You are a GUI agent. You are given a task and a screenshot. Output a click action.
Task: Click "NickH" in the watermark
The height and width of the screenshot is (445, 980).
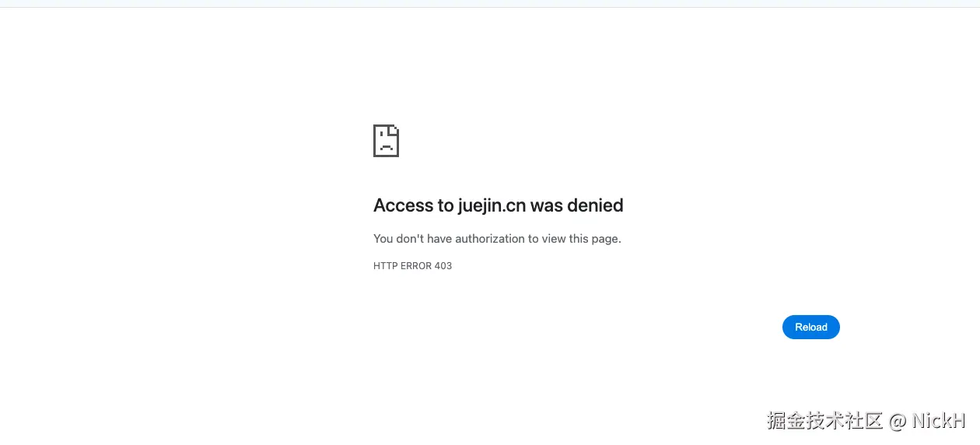pyautogui.click(x=939, y=421)
